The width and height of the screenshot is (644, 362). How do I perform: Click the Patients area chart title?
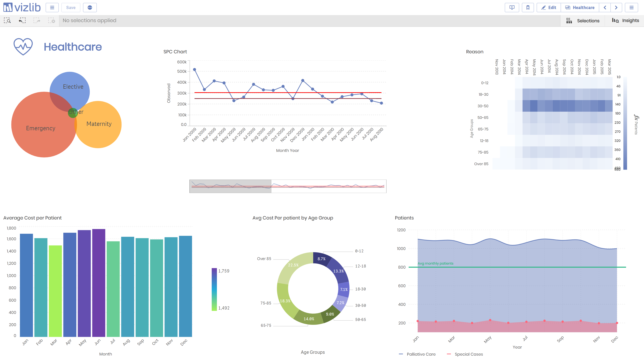tap(404, 218)
